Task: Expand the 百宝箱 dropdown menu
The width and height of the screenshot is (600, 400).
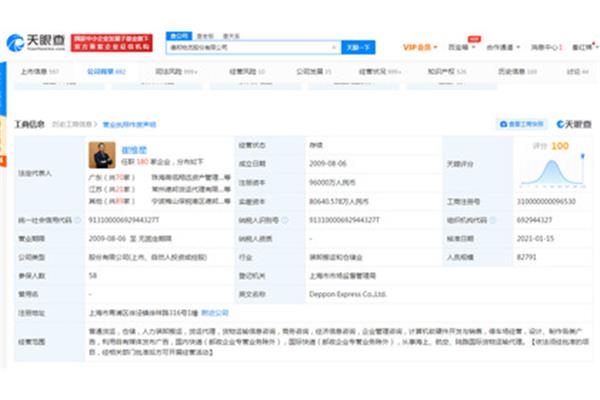Action: (461, 47)
